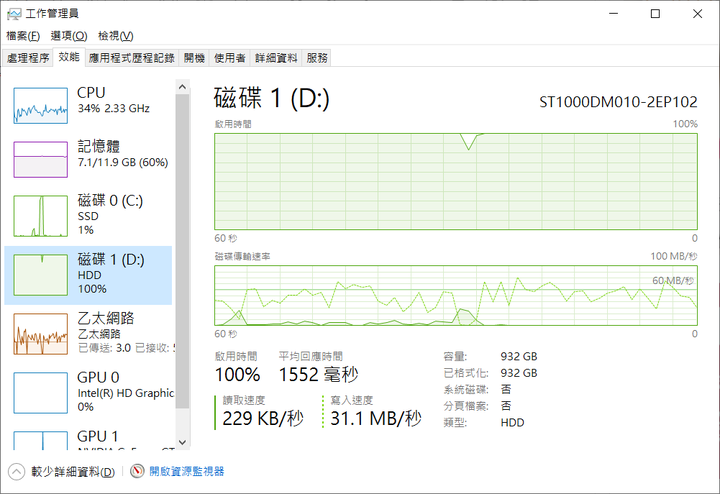Collapse view with 較少詳細資料 chevron icon

click(x=16, y=472)
